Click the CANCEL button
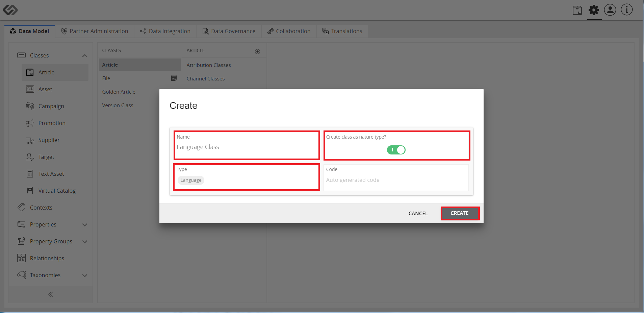This screenshot has width=644, height=313. [418, 213]
